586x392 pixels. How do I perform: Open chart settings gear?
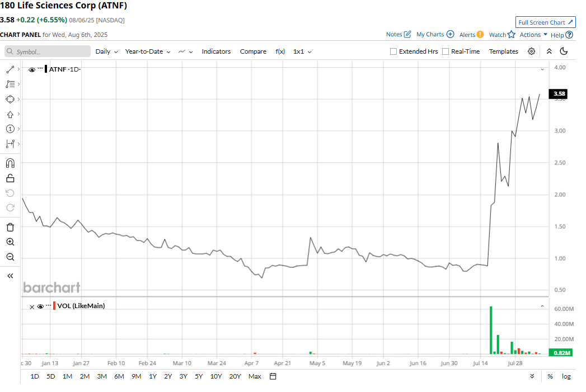532,51
